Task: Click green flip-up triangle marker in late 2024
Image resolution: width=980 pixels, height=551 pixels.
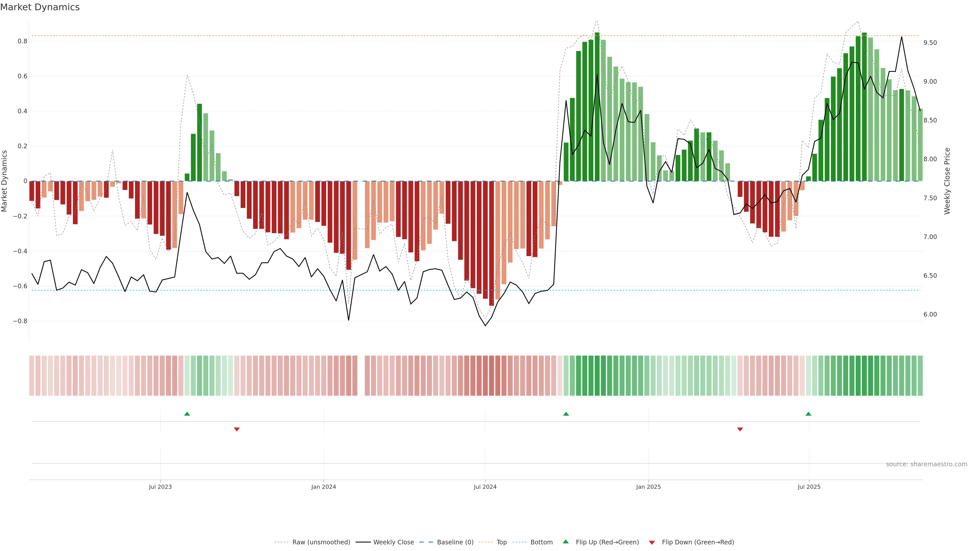Action: [x=566, y=414]
